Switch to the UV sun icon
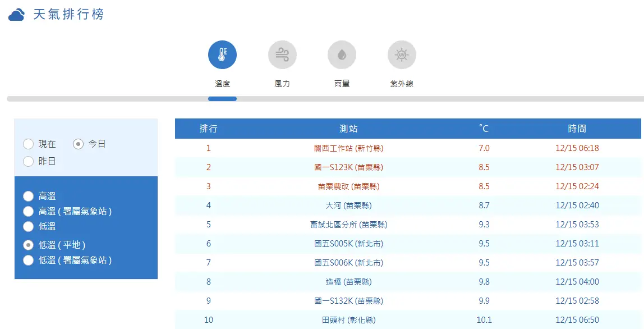Screen dimensions: 644x329 [x=402, y=55]
